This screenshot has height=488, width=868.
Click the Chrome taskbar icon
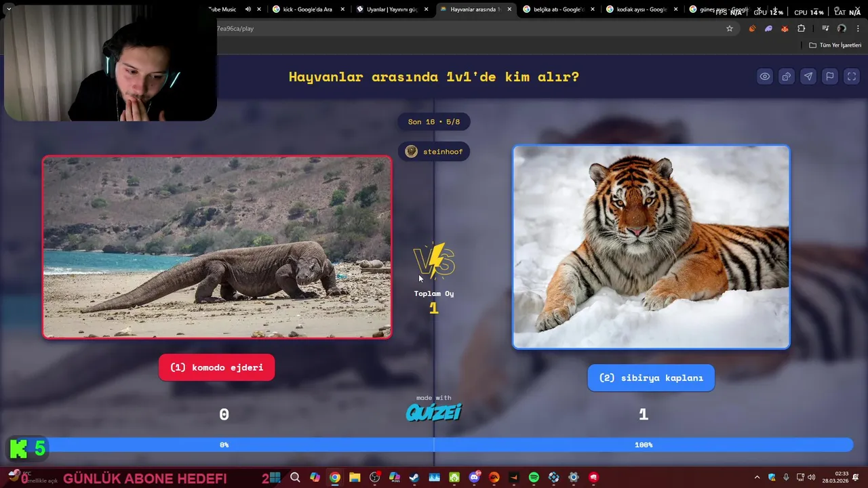[335, 477]
